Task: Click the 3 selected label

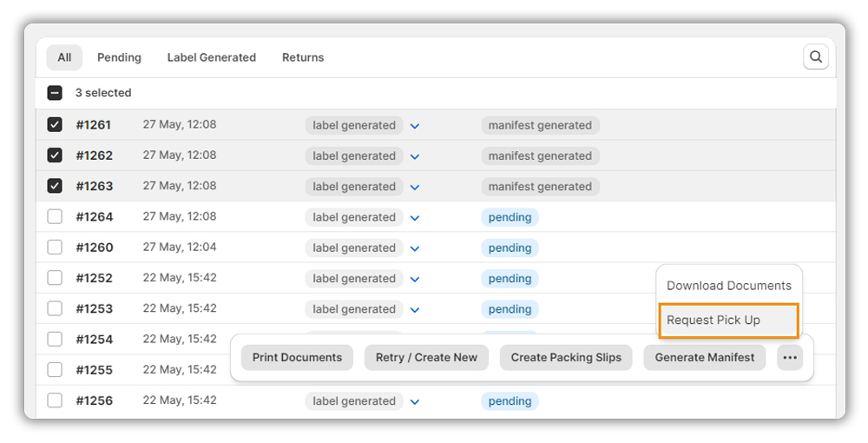Action: 103,92
